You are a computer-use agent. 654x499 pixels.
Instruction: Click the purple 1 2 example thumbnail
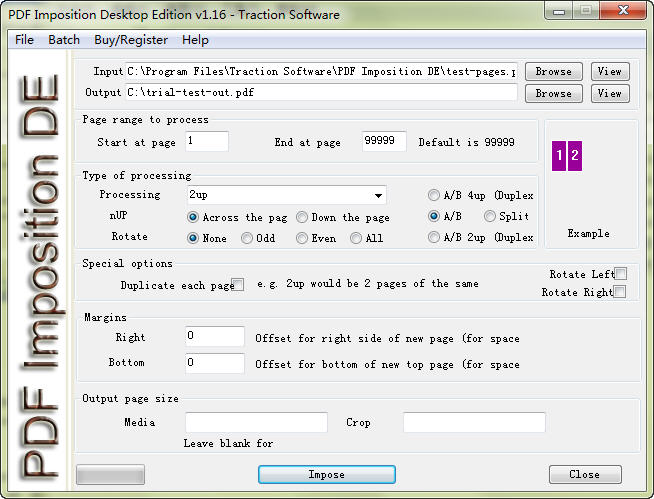click(x=567, y=156)
